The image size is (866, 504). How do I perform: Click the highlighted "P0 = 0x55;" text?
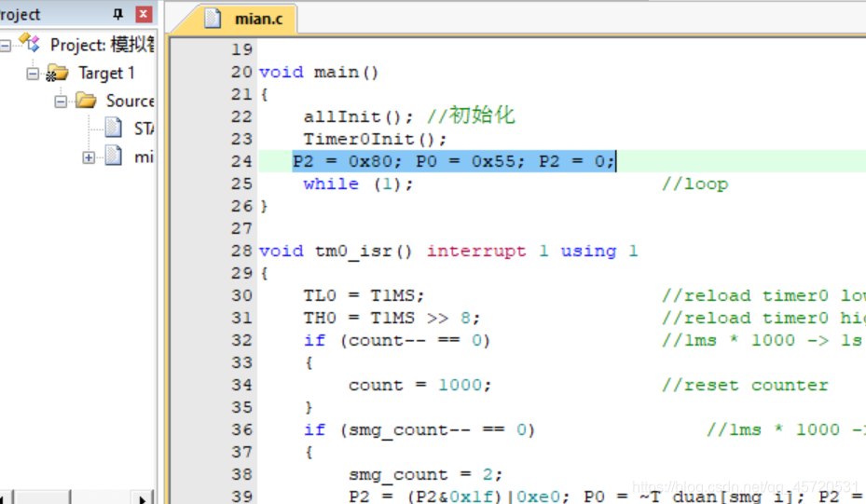click(x=470, y=161)
